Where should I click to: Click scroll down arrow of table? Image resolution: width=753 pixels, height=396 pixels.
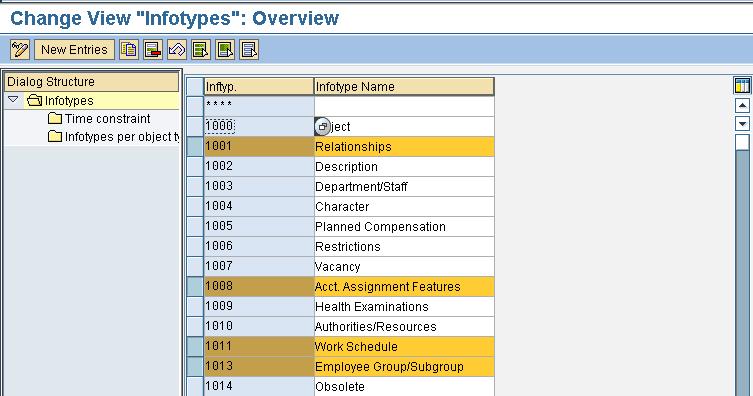[742, 124]
